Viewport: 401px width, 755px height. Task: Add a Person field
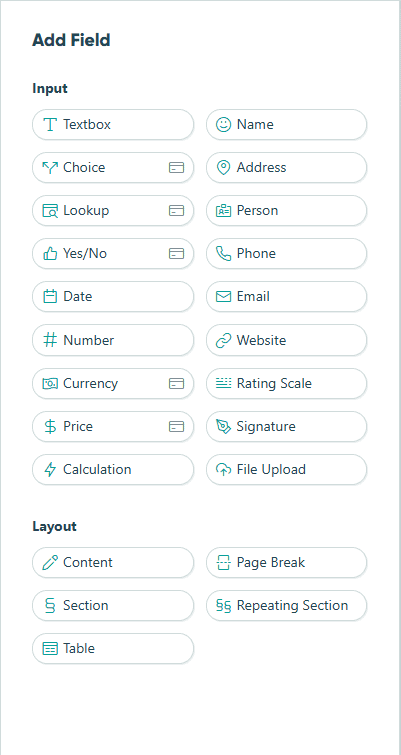[286, 210]
